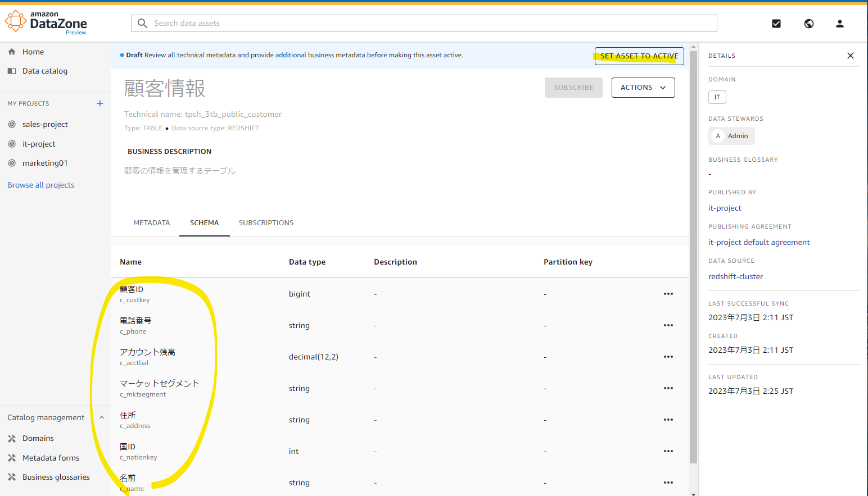Open more options for 電話番号 row
The image size is (868, 496).
[668, 325]
